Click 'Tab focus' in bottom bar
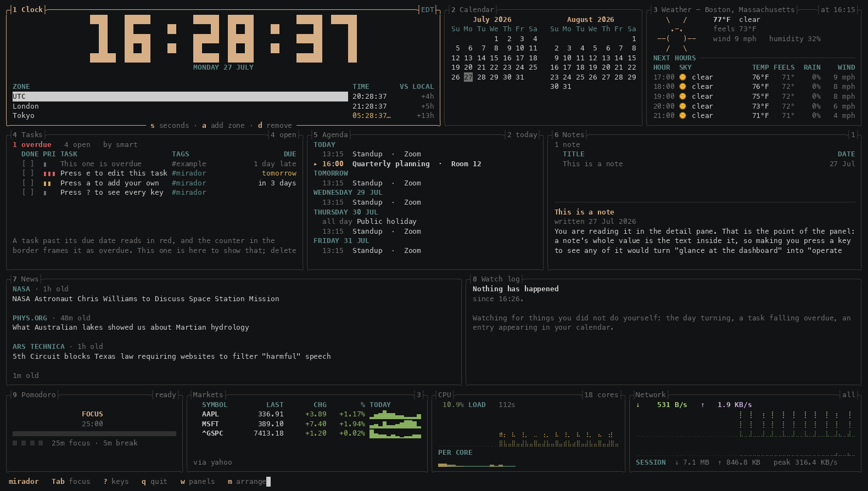The height and width of the screenshot is (491, 868). 71,482
